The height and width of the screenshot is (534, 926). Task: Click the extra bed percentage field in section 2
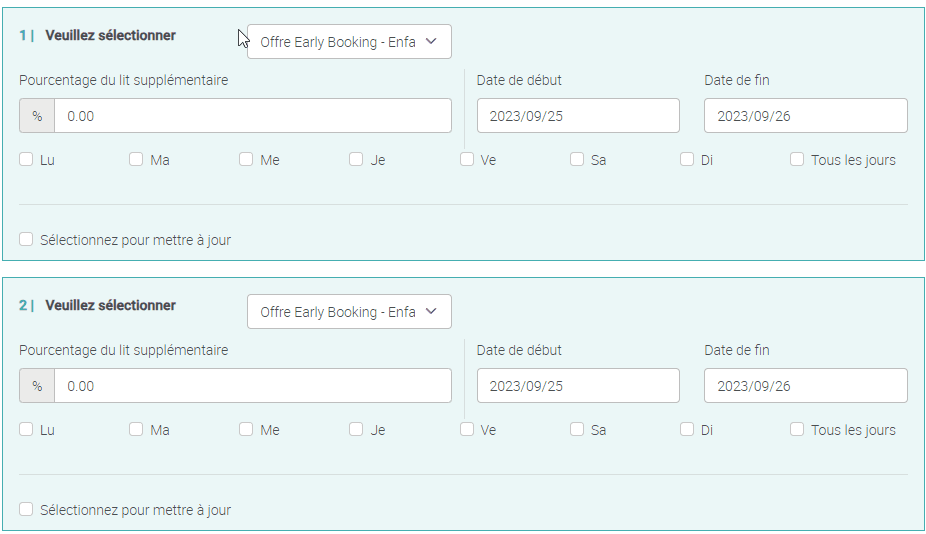tap(252, 386)
